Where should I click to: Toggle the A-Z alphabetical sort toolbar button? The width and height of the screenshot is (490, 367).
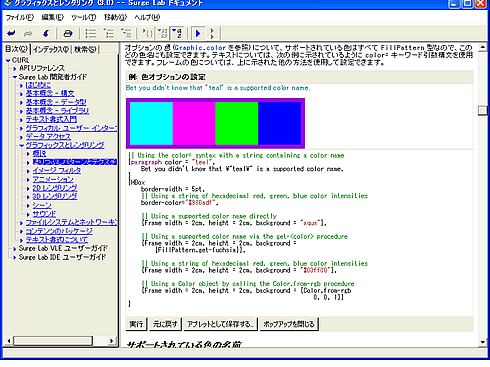click(178, 33)
